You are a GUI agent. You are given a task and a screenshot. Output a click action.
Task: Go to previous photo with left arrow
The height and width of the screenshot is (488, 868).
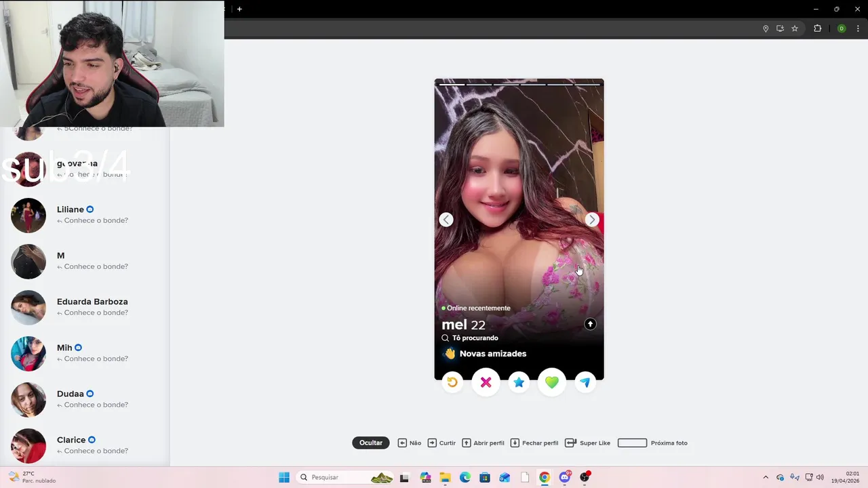click(x=446, y=220)
